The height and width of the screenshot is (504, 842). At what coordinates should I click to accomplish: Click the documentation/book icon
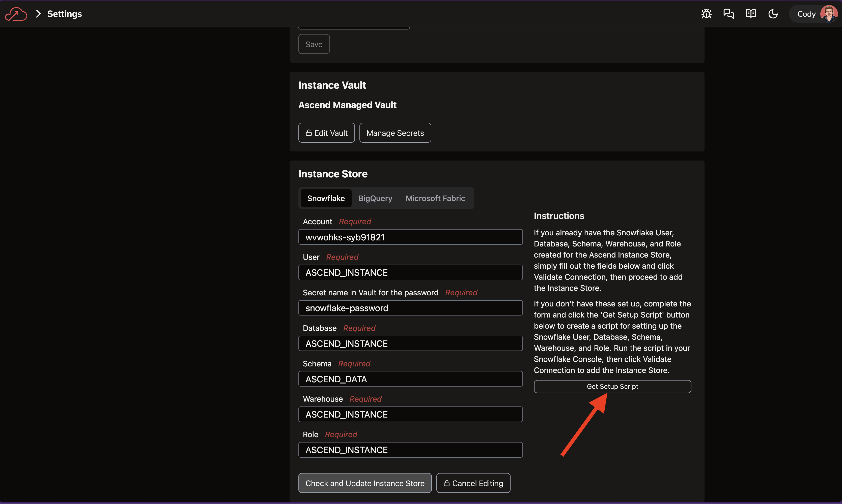point(751,13)
